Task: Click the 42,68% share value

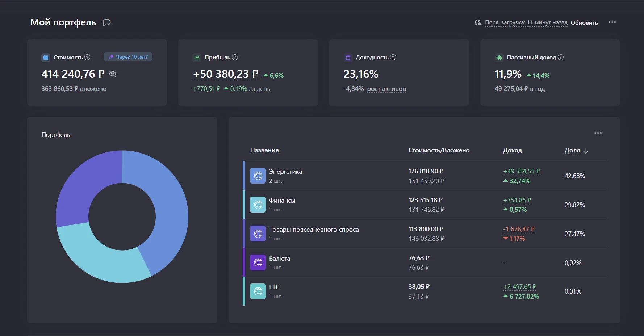Action: (575, 176)
